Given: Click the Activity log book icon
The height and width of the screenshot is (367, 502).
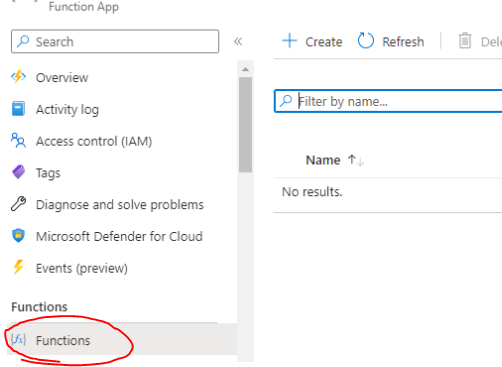Looking at the screenshot, I should [18, 109].
